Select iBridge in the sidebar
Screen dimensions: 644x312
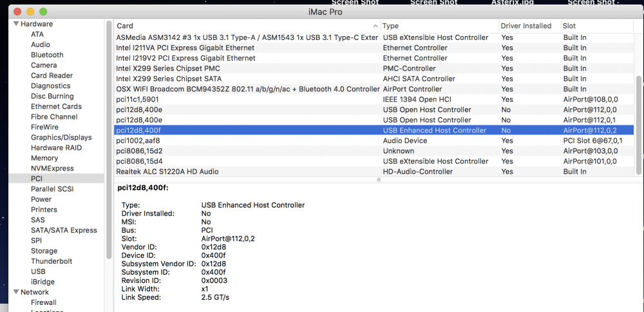(43, 282)
